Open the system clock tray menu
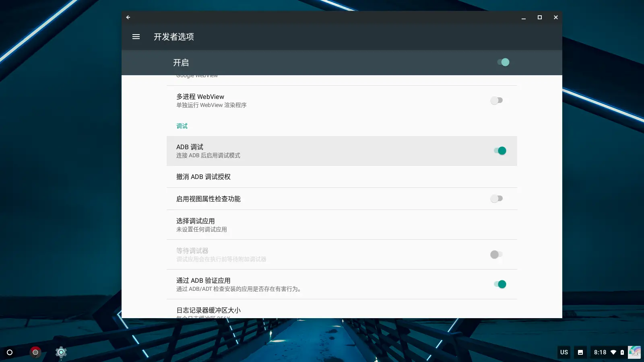This screenshot has height=362, width=644. (x=600, y=352)
